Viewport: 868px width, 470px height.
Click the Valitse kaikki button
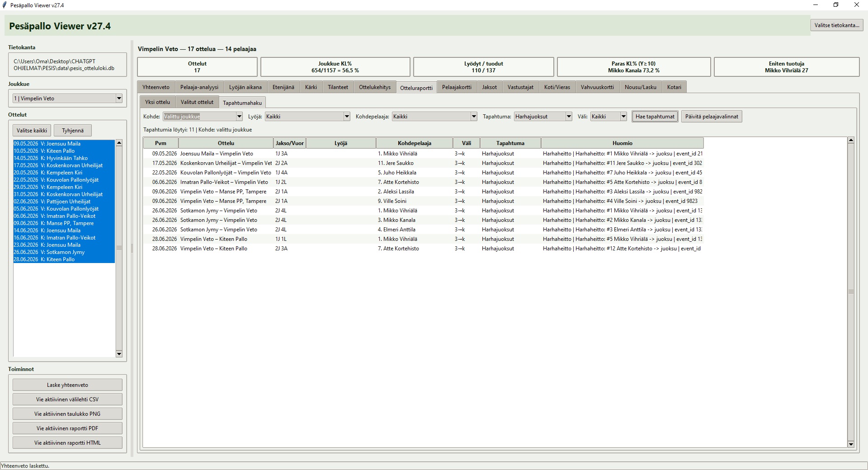coord(32,131)
